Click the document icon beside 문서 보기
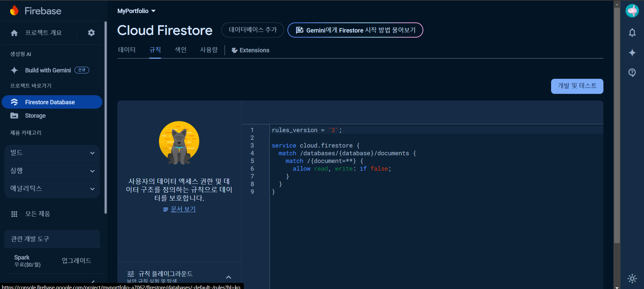This screenshot has height=289, width=644. pyautogui.click(x=165, y=210)
